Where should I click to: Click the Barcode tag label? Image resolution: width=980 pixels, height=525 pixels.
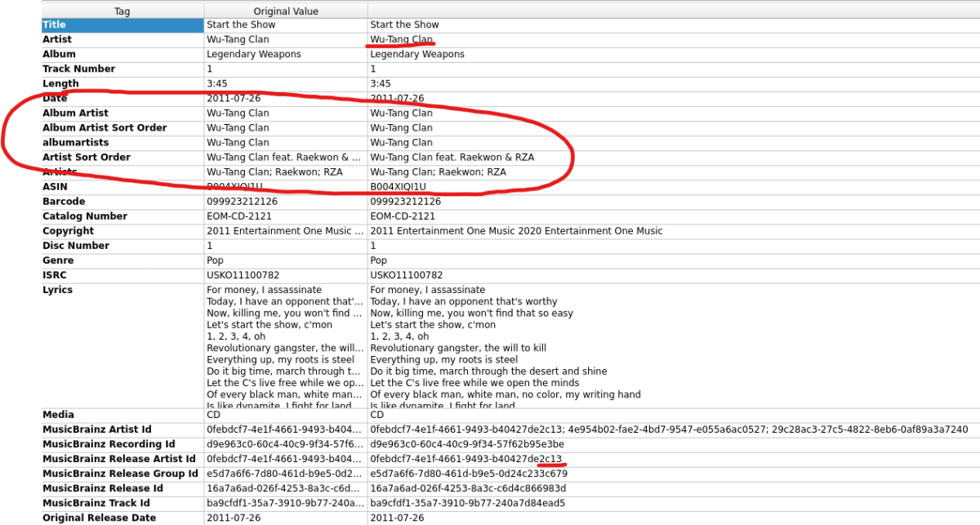64,202
